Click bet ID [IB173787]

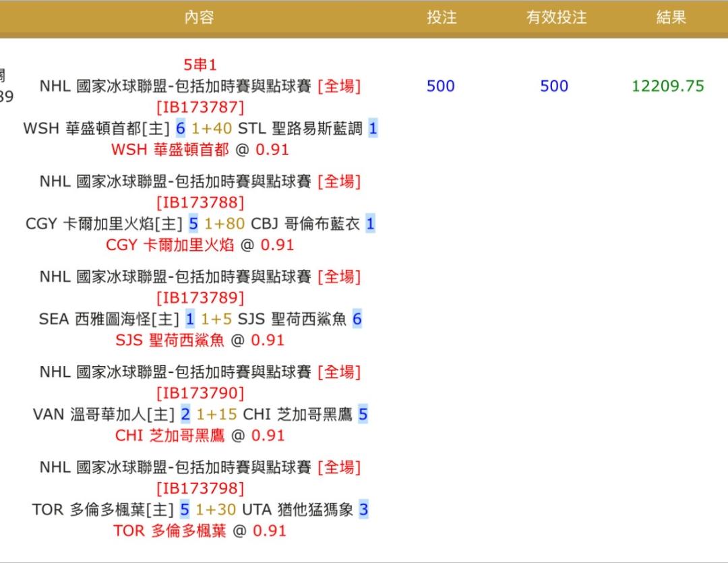(x=200, y=107)
